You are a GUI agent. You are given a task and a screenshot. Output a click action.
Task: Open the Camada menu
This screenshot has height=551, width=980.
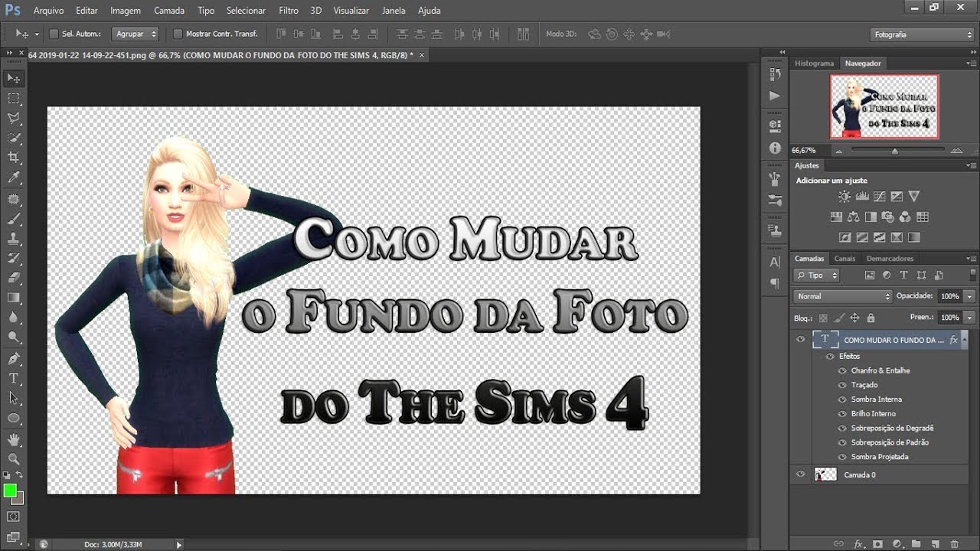point(169,11)
